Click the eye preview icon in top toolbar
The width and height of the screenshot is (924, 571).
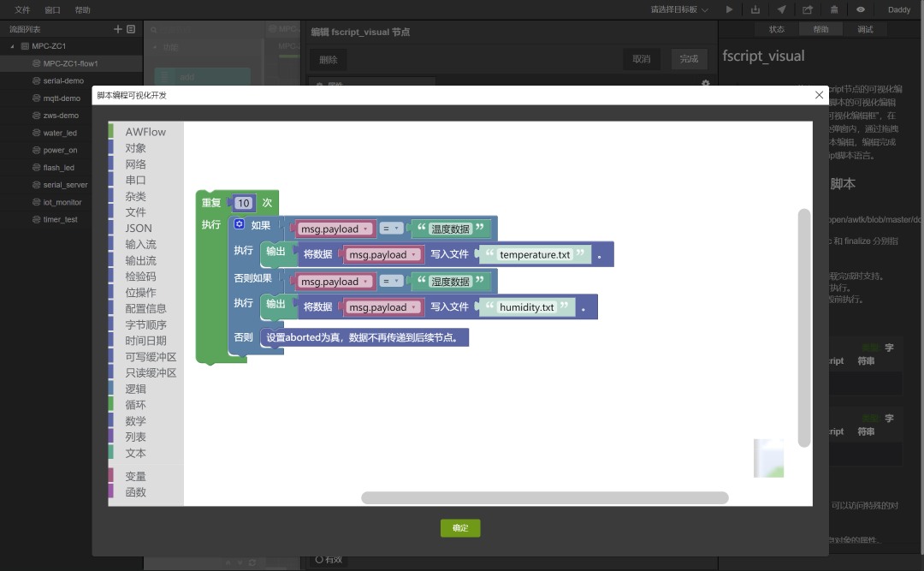pyautogui.click(x=861, y=9)
